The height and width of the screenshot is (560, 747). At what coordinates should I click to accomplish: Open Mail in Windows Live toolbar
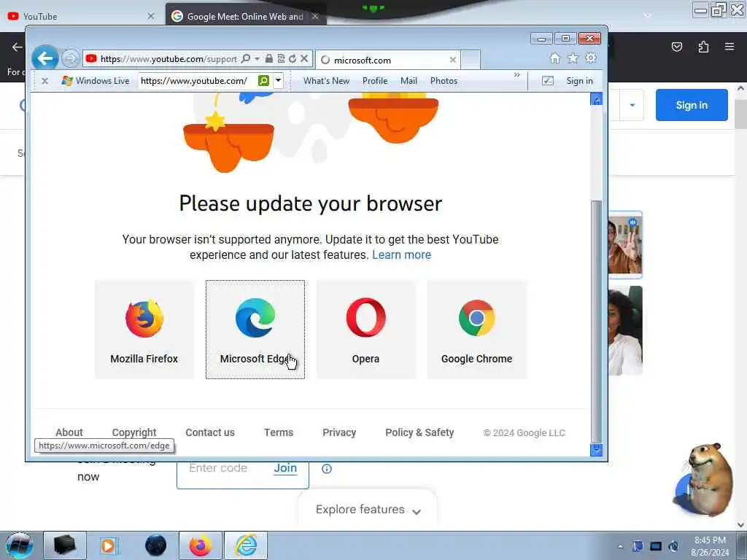coord(409,81)
